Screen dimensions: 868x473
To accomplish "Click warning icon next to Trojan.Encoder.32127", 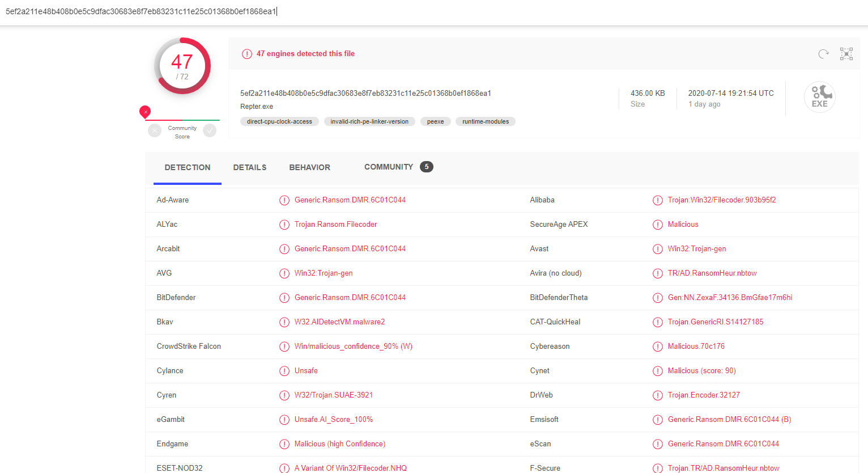I will [x=657, y=395].
